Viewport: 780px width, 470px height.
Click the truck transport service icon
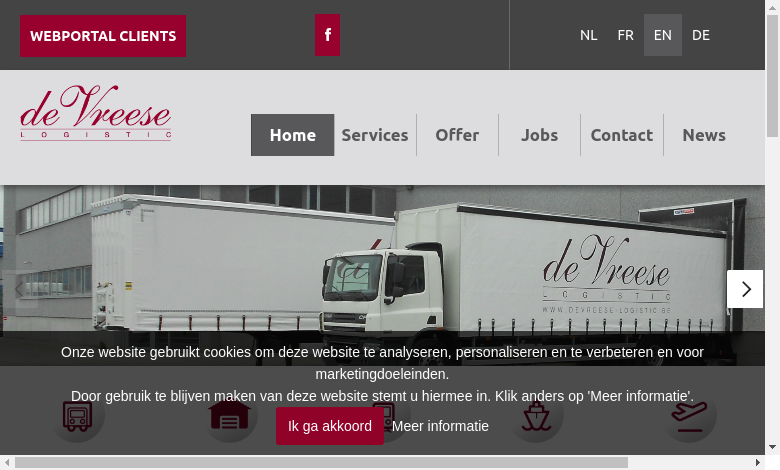(77, 416)
